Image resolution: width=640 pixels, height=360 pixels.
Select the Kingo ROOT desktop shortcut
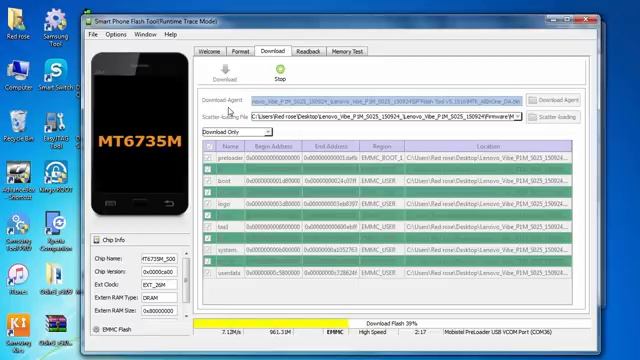point(56,177)
